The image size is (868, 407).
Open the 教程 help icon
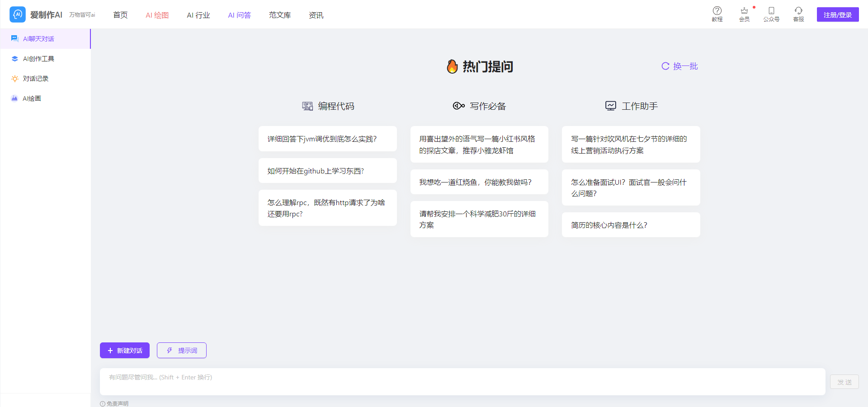(x=717, y=10)
